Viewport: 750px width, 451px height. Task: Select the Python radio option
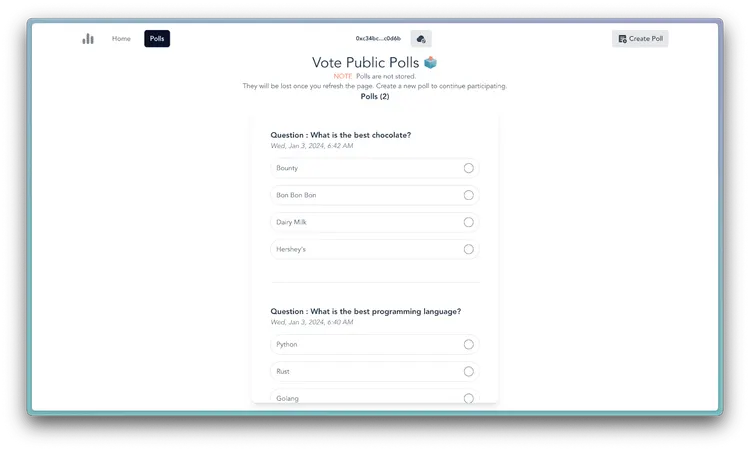469,344
